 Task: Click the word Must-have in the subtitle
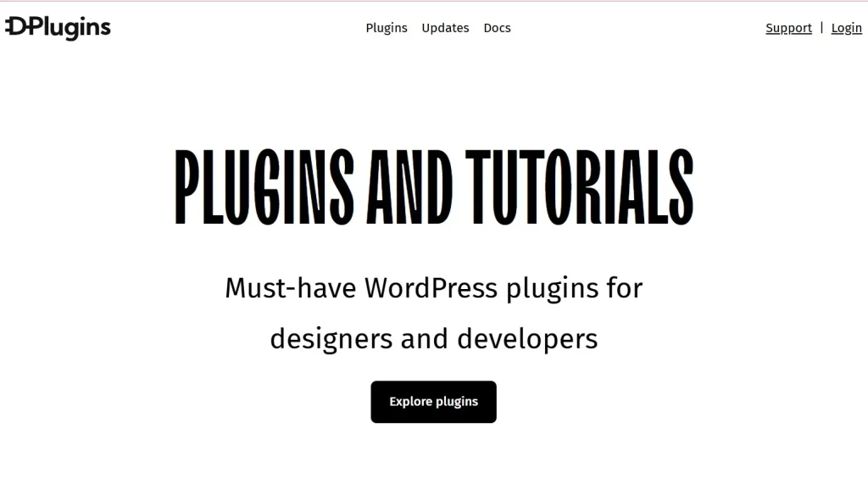(290, 288)
